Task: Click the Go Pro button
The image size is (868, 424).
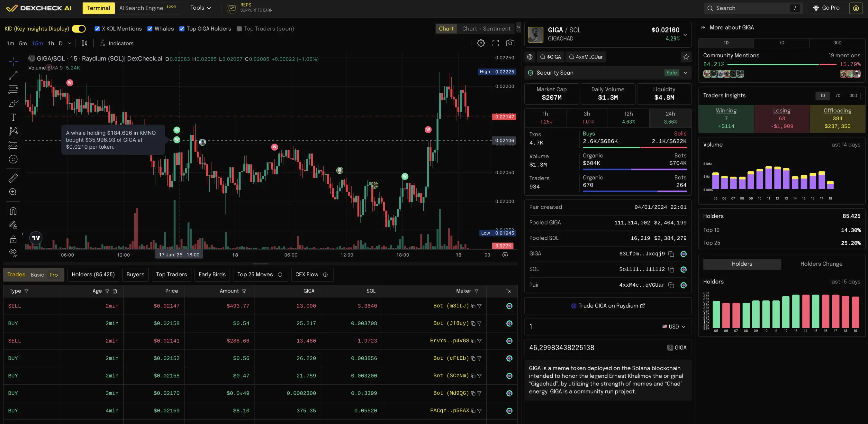Action: (x=826, y=8)
